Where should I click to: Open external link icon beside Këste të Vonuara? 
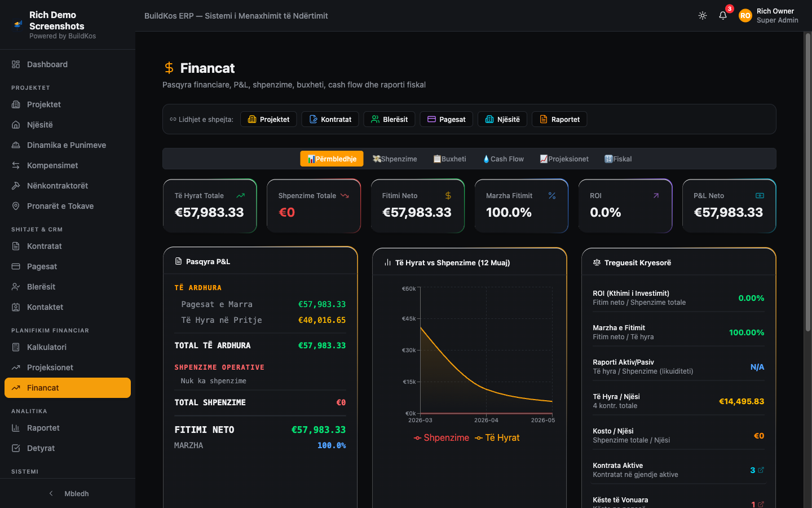click(x=761, y=504)
